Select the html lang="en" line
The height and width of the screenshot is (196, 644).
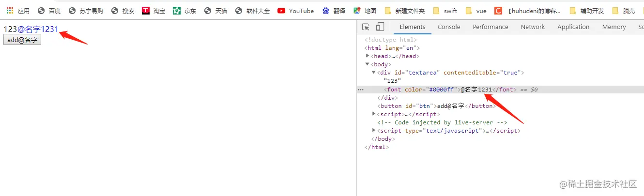click(x=392, y=48)
